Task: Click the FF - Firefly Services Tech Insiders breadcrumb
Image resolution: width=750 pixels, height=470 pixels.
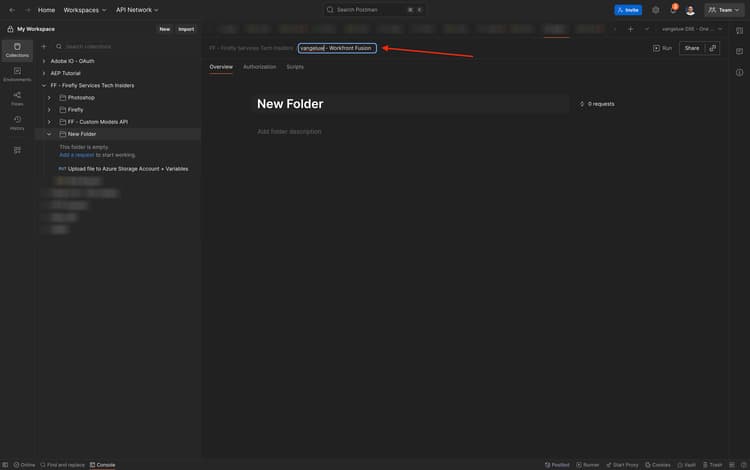Action: pyautogui.click(x=251, y=48)
